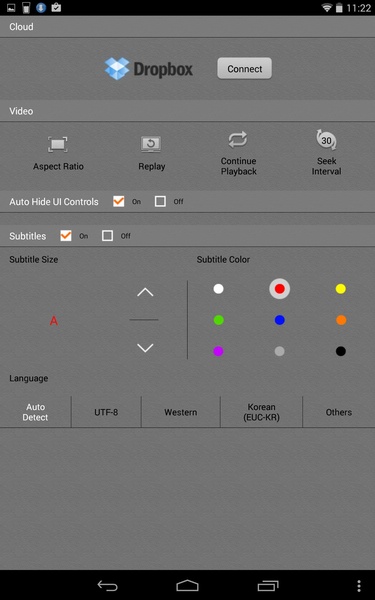This screenshot has height=600, width=375.
Task: Open Aspect Ratio setting
Action: pyautogui.click(x=58, y=153)
